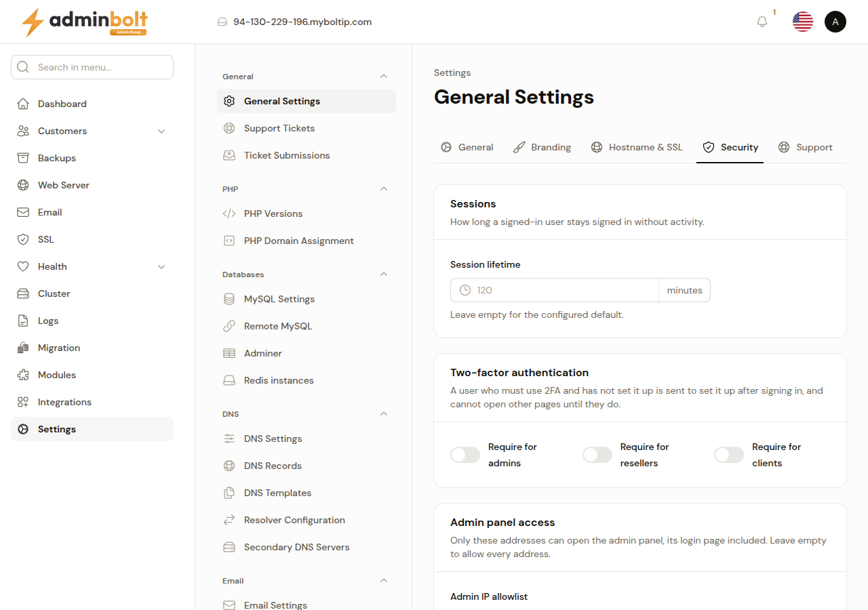Collapse the Databases settings section
Image resolution: width=868 pixels, height=610 pixels.
click(x=384, y=274)
